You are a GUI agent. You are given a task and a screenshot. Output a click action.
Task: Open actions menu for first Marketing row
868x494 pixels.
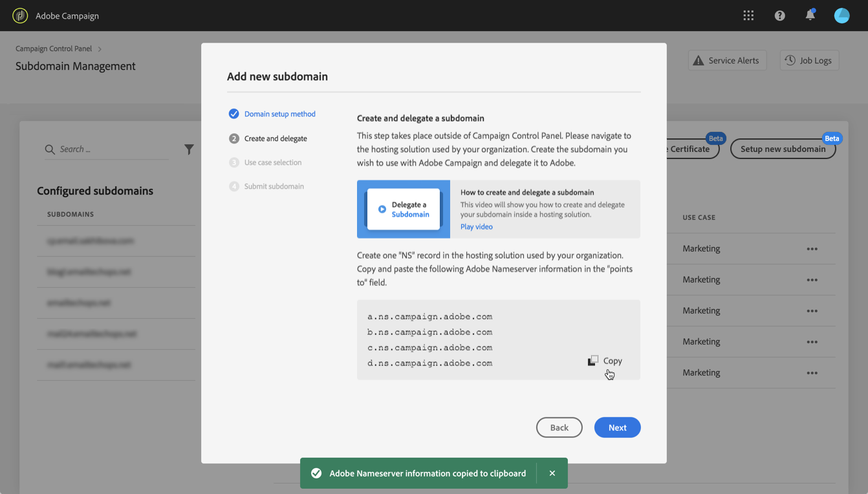click(x=812, y=249)
